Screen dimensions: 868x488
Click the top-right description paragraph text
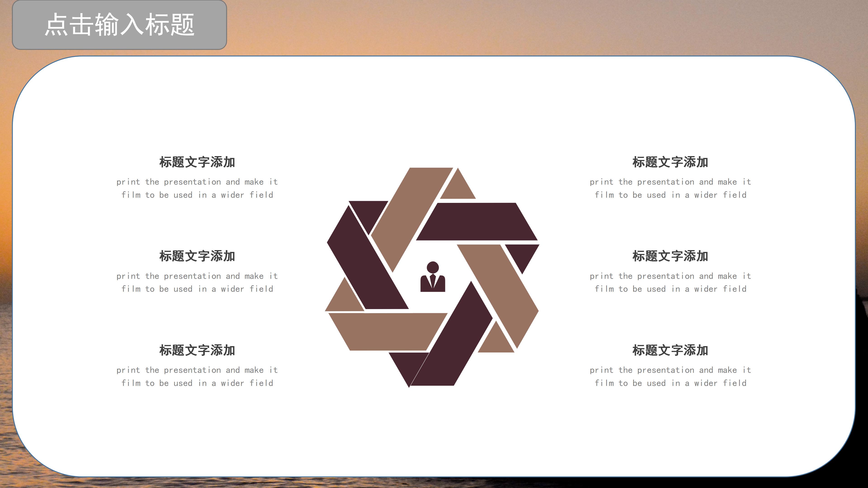pos(670,188)
